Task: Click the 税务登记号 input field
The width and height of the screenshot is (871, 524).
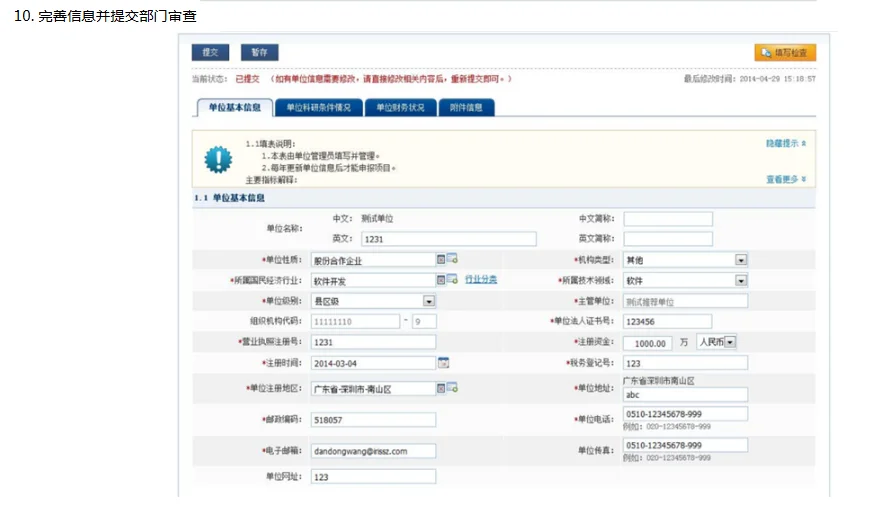Action: click(685, 363)
